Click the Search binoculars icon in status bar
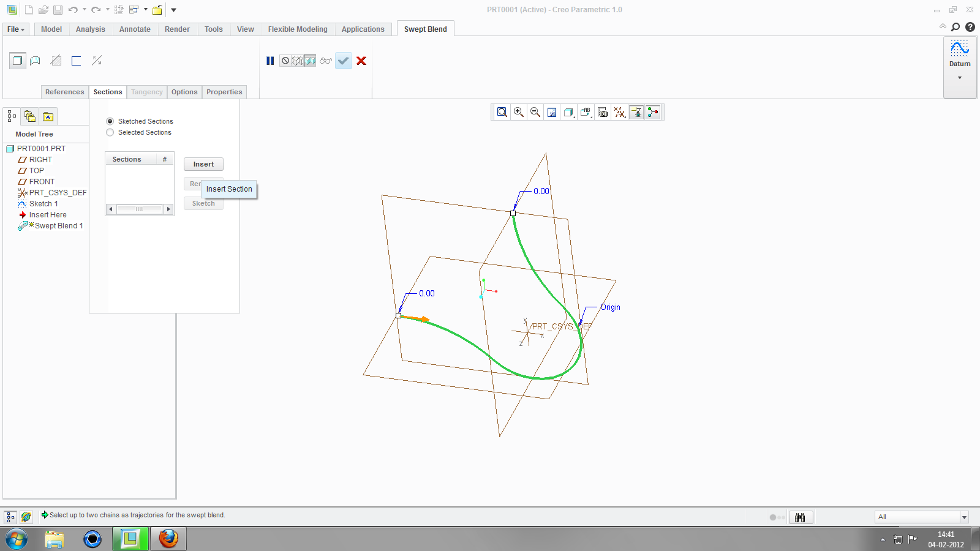The image size is (980, 551). pyautogui.click(x=801, y=517)
